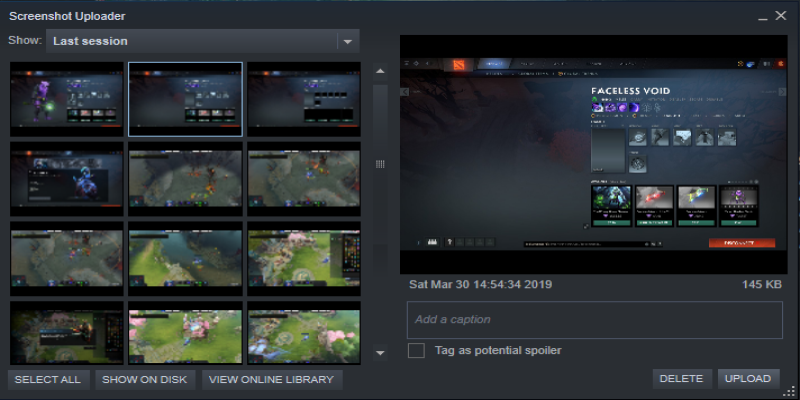Screen dimensions: 800x400
Task: Click the 'Add a caption' text field
Action: 594,320
